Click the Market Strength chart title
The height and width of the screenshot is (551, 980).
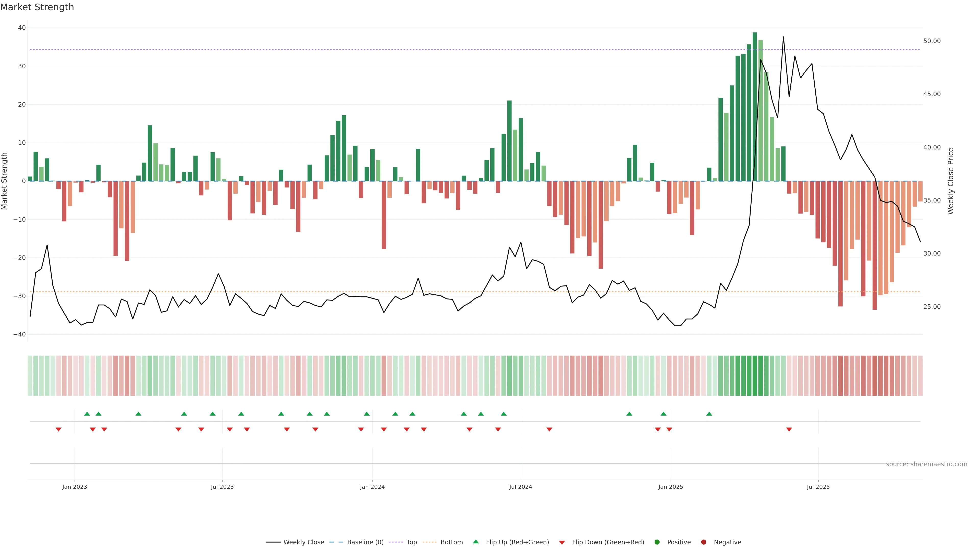tap(37, 7)
